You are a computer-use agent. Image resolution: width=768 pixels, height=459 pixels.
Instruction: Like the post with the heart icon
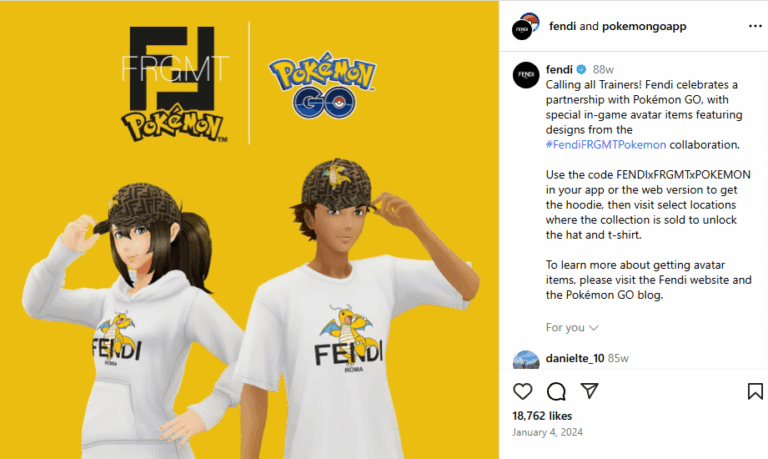click(x=522, y=391)
